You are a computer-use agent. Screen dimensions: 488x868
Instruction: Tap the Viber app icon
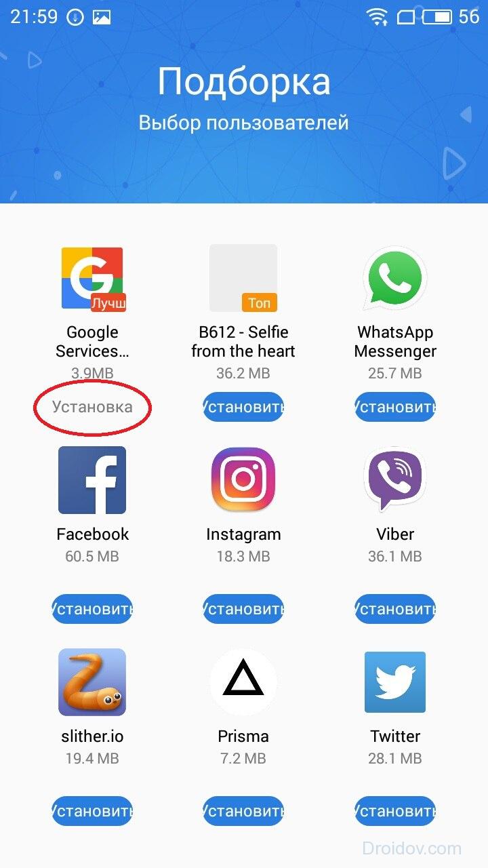tap(395, 479)
